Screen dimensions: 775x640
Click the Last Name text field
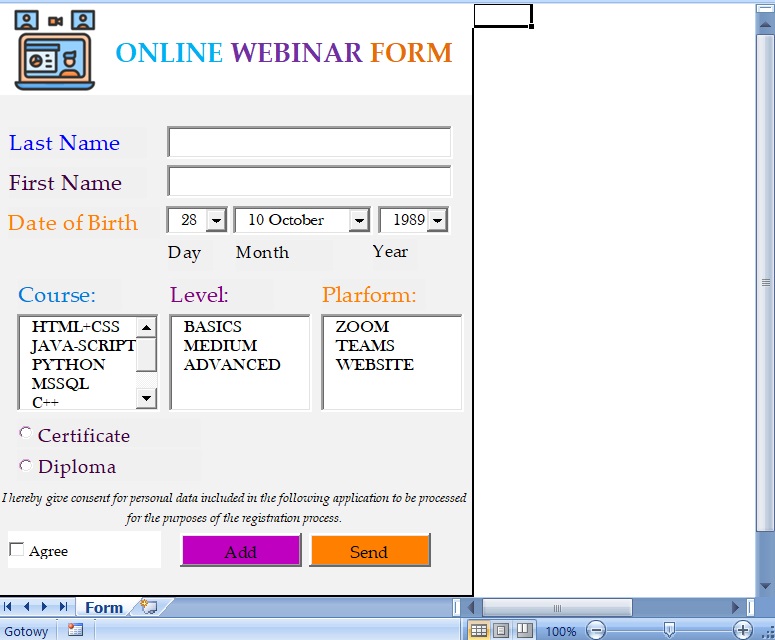click(309, 143)
